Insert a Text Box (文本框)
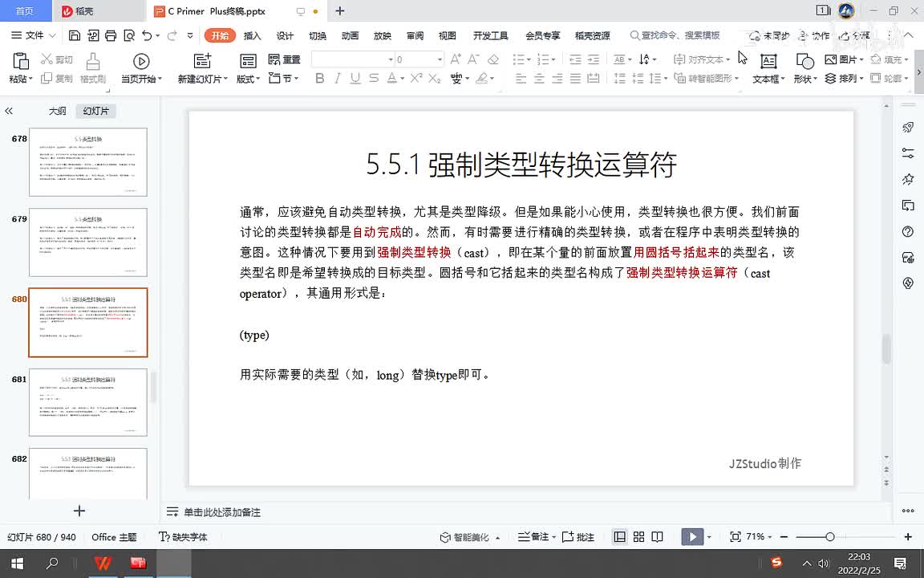 pyautogui.click(x=768, y=67)
